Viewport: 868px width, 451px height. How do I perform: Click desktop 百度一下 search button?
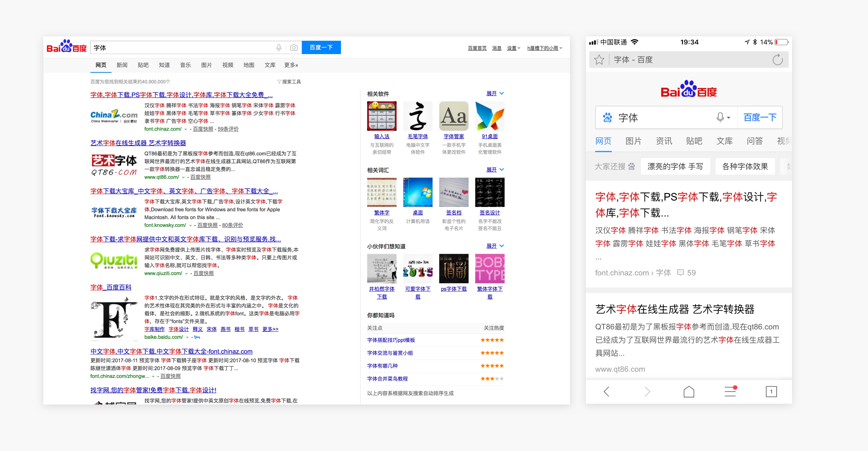(x=321, y=48)
